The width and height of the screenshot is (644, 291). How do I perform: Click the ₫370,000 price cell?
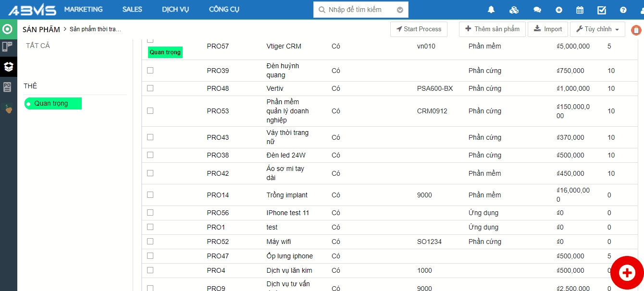570,137
